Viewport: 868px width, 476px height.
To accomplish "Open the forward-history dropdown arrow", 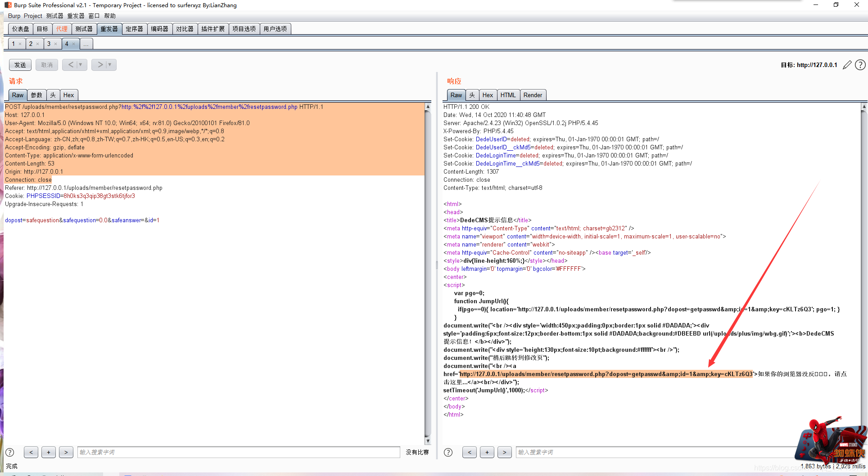I will 110,65.
